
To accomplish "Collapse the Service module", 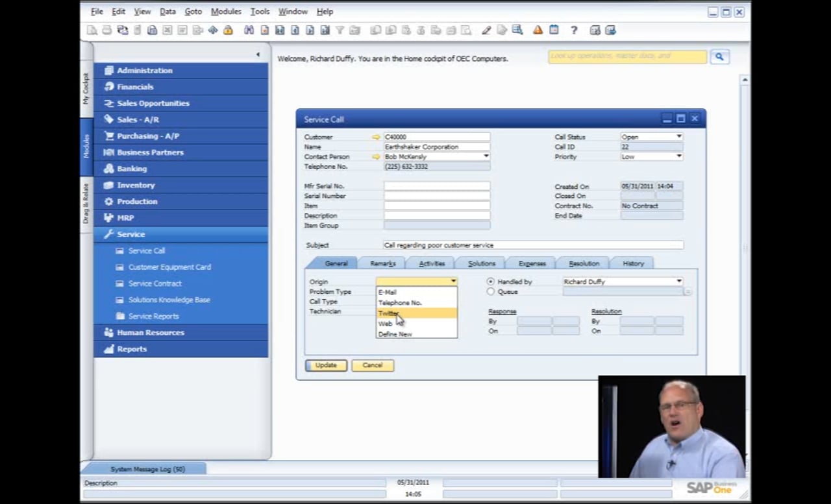I will 181,234.
